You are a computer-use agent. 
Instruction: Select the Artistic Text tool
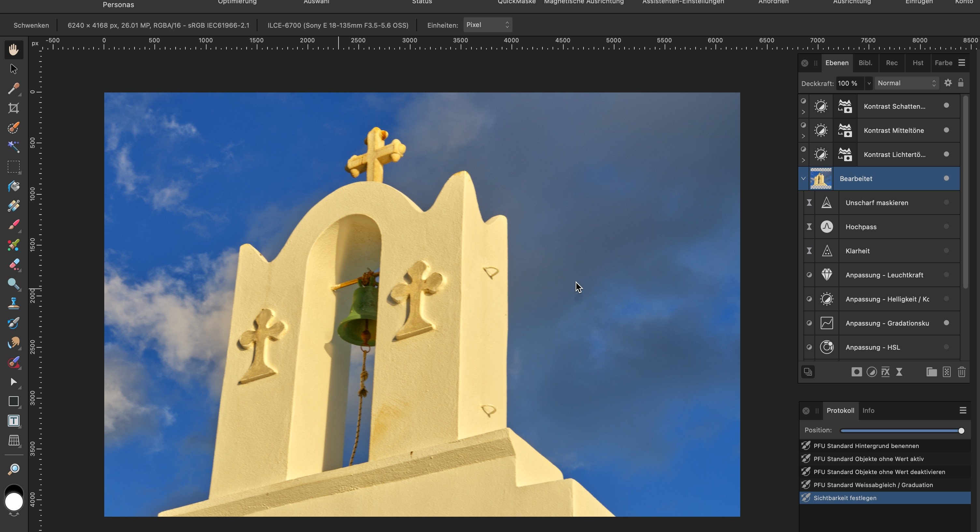click(14, 421)
